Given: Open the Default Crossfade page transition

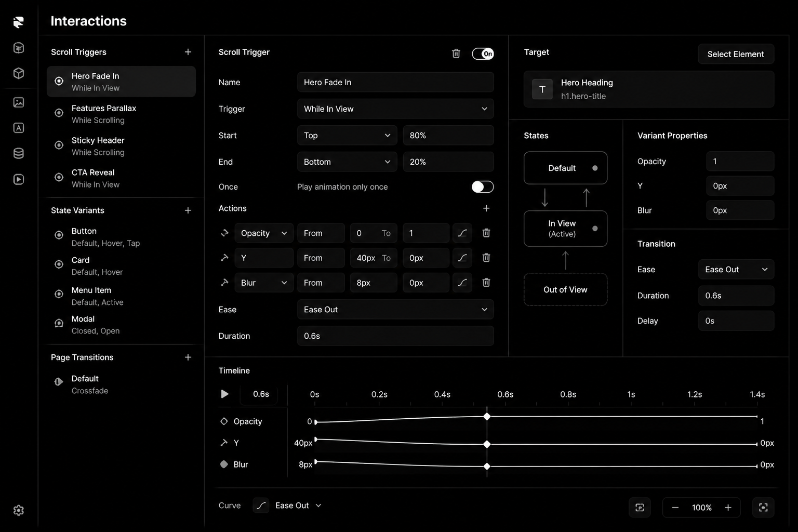Looking at the screenshot, I should (x=121, y=384).
